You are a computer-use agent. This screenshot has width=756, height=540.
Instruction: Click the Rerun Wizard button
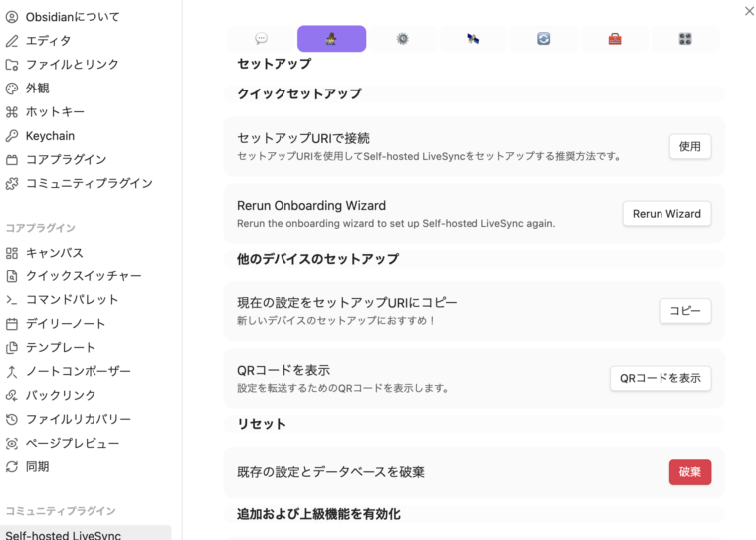tap(666, 214)
